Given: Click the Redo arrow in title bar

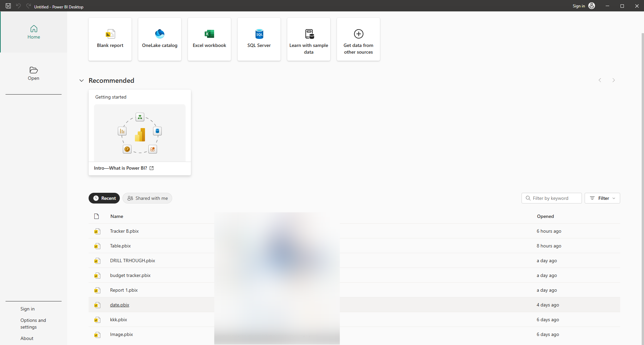Looking at the screenshot, I should [x=29, y=6].
